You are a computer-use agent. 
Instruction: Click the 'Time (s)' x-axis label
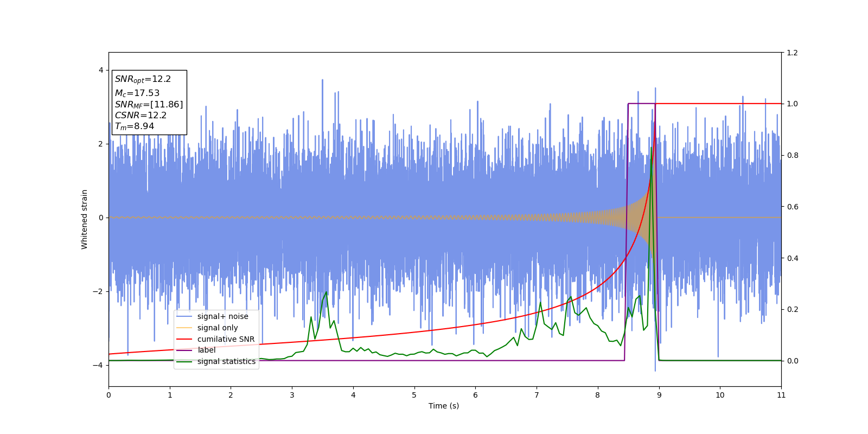444,406
